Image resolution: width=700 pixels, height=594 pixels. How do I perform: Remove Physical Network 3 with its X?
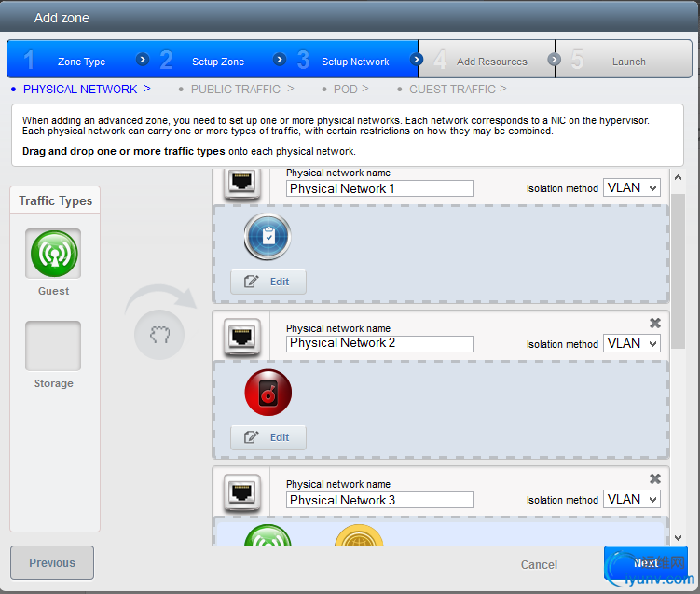click(655, 478)
